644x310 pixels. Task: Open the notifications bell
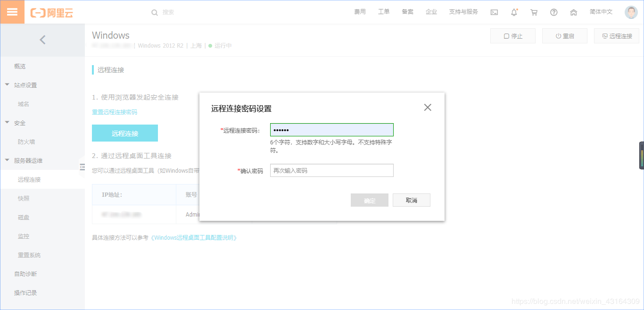click(514, 12)
